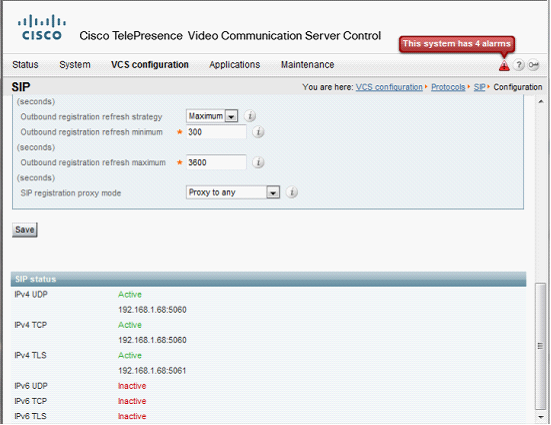The height and width of the screenshot is (425, 551).
Task: Open the Proxy to any dropdown
Action: pos(233,192)
